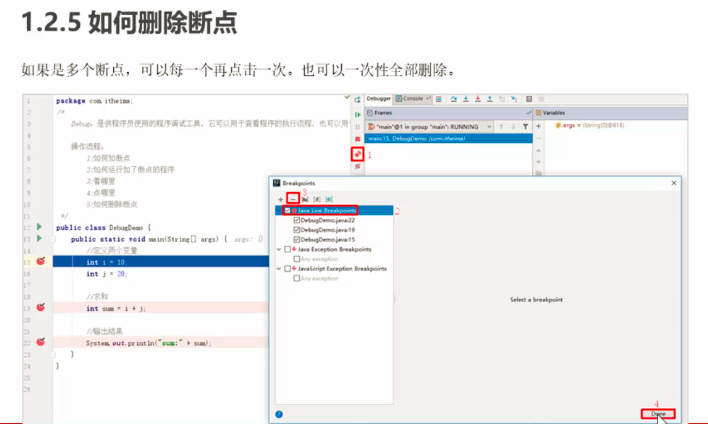Image resolution: width=708 pixels, height=424 pixels.
Task: Check Any exception under Java Exception Breakpoints
Action: point(297,259)
